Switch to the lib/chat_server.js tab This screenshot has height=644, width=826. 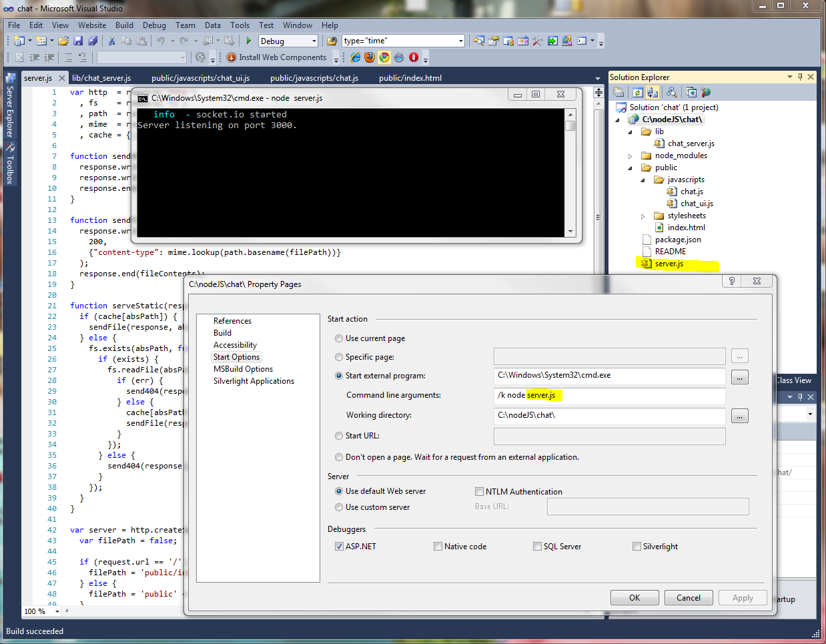point(101,78)
